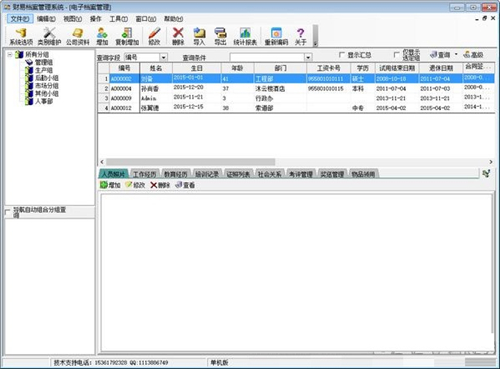This screenshot has width=500, height=369.
Task: Click the 复制增加 toolbar icon
Action: [127, 36]
